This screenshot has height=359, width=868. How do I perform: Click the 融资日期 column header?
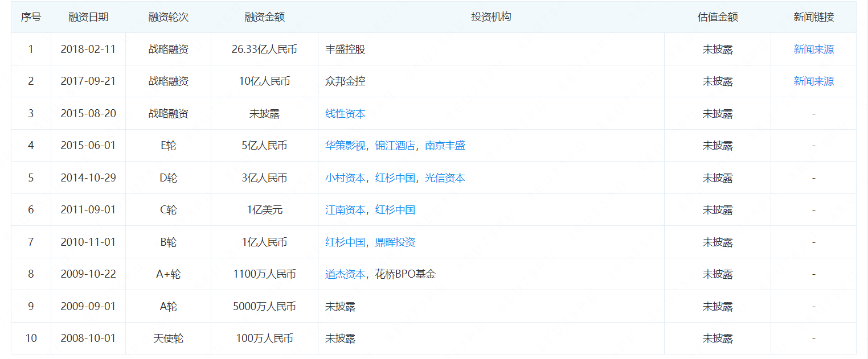[88, 17]
